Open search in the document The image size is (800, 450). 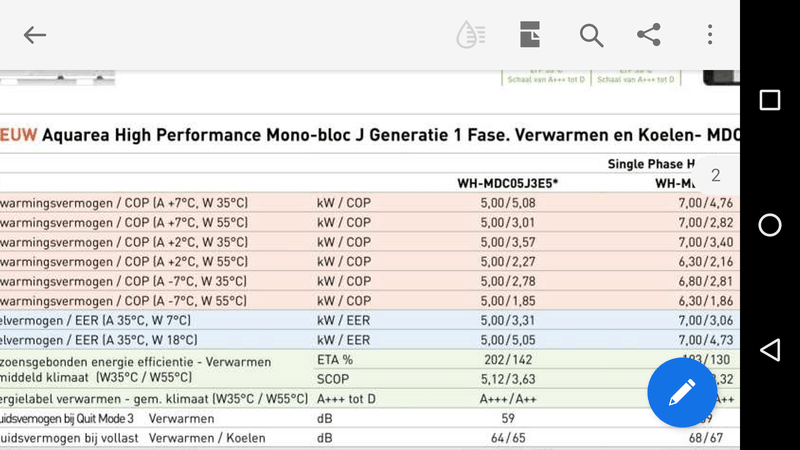(x=591, y=35)
